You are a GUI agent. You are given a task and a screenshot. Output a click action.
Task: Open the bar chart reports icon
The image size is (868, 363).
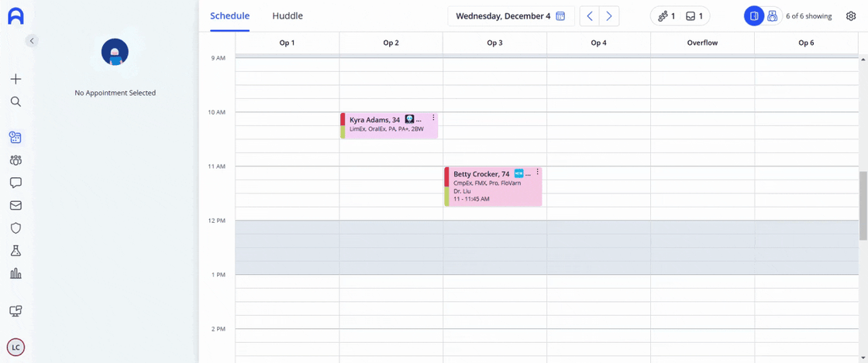[16, 273]
